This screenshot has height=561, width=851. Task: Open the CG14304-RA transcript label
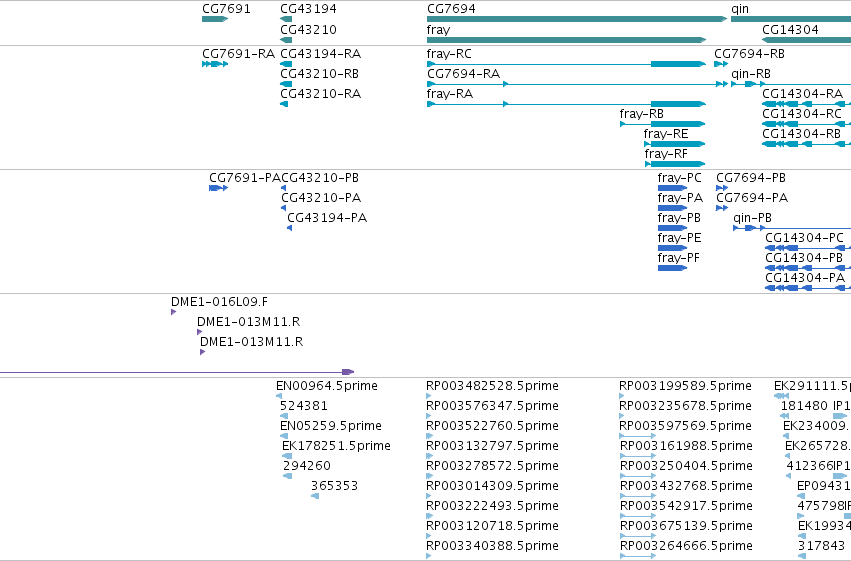803,94
